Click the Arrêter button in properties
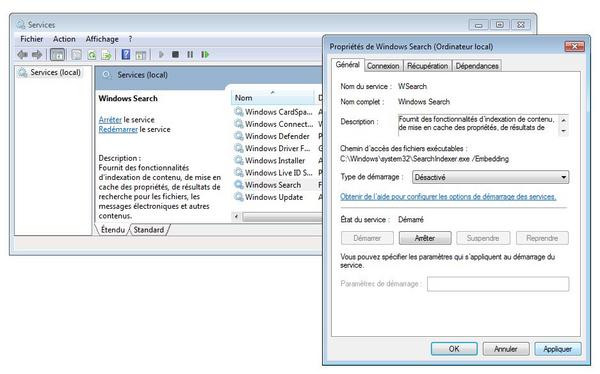The image size is (600, 374). tap(425, 238)
